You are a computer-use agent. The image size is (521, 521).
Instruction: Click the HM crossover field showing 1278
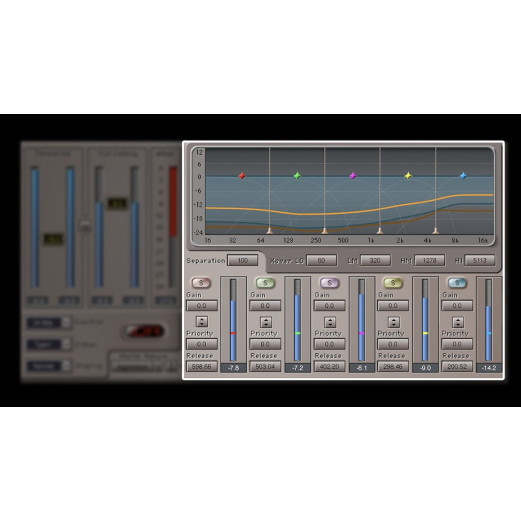click(429, 260)
